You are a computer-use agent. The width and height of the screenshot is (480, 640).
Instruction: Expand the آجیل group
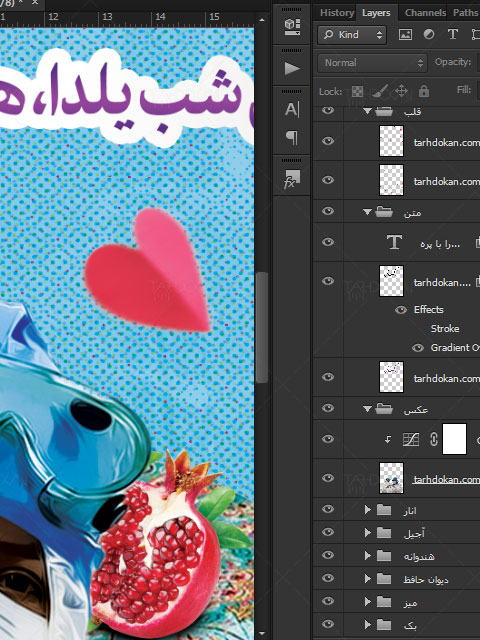[367, 532]
